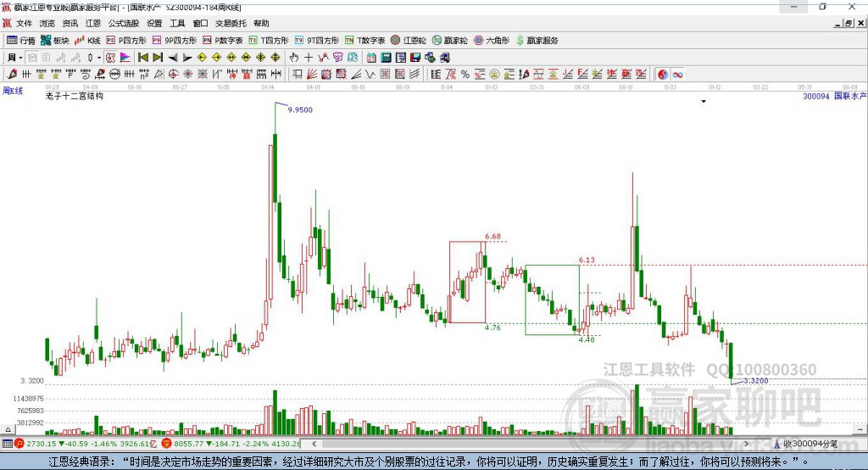
Task: Open the candlestick style dropdown arrow
Action: (x=99, y=57)
